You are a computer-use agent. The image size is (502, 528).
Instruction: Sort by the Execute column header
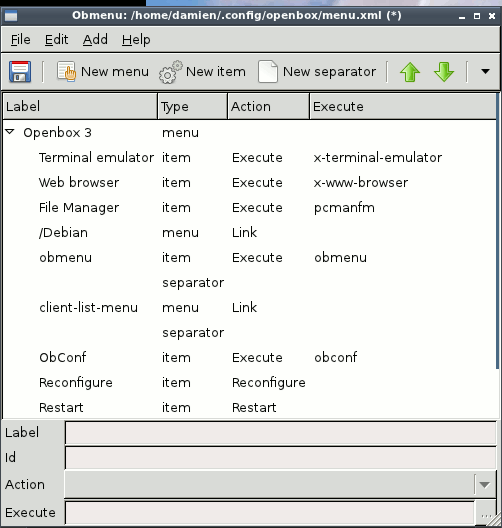[403, 106]
